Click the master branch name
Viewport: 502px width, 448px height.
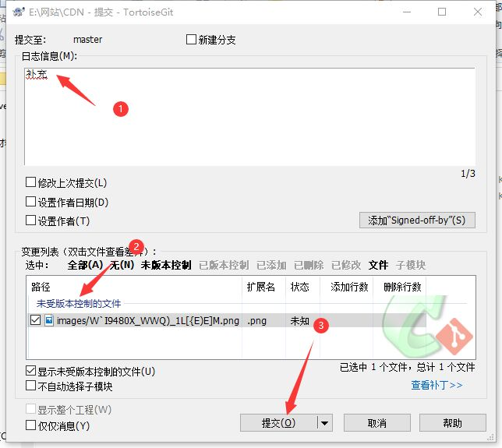pyautogui.click(x=88, y=40)
